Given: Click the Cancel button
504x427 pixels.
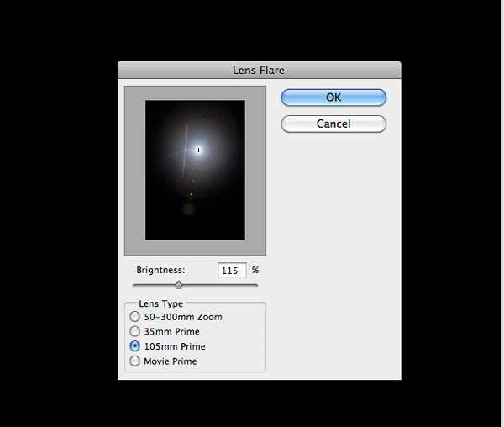Looking at the screenshot, I should 333,124.
